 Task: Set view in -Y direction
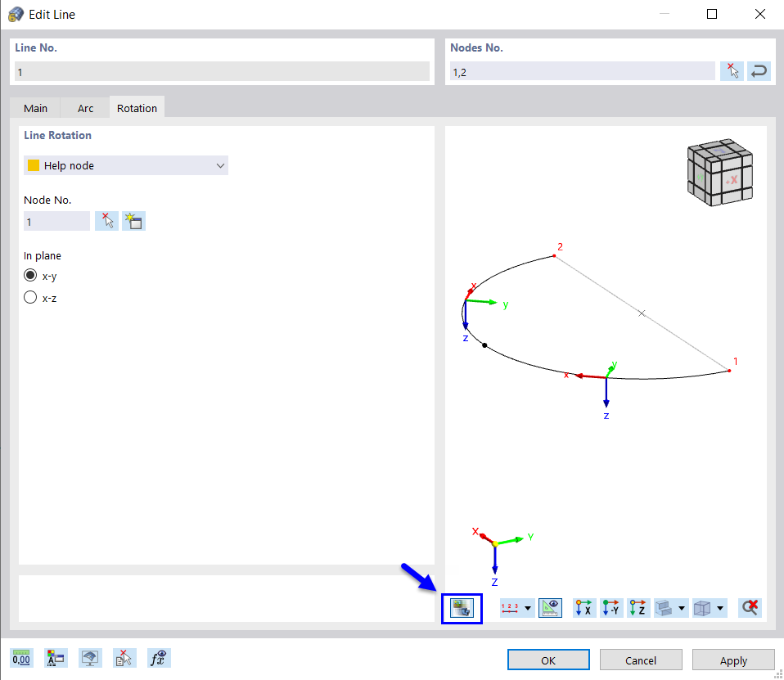[611, 607]
